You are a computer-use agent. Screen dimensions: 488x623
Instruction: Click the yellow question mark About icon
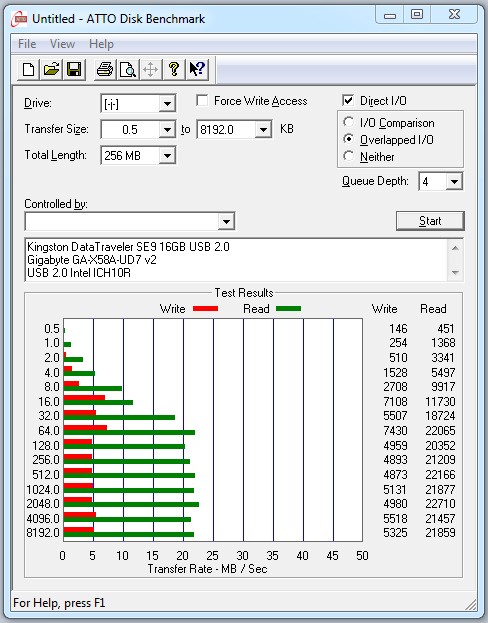tap(174, 70)
